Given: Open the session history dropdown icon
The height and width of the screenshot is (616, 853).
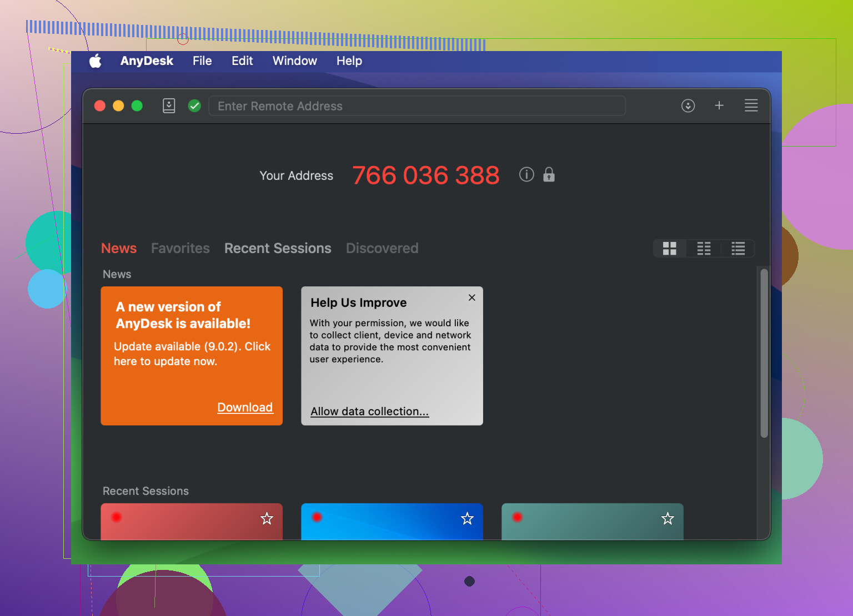Looking at the screenshot, I should (688, 105).
